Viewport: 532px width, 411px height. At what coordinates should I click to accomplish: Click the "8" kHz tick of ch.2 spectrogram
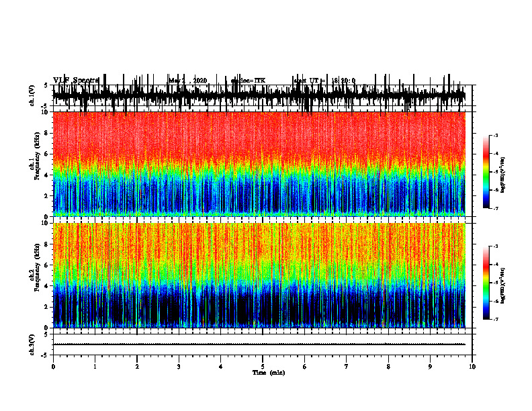46,244
